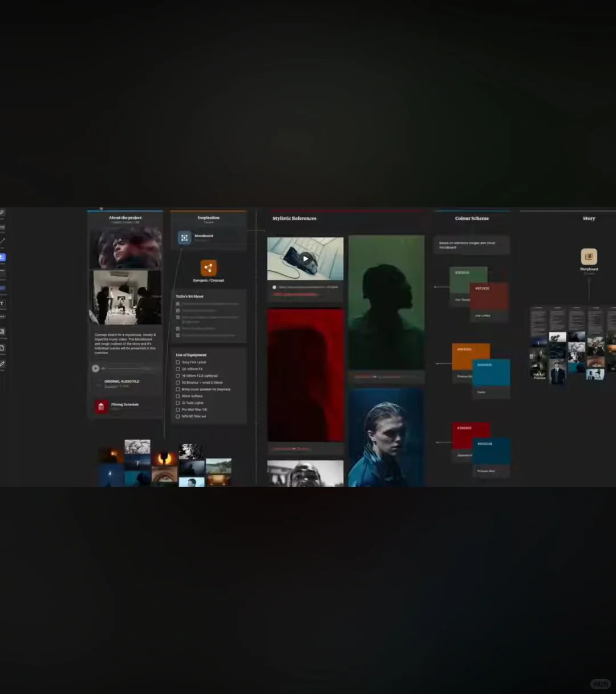This screenshot has width=616, height=694.
Task: Open the eye close-up moodboard thumbnail
Action: click(164, 476)
